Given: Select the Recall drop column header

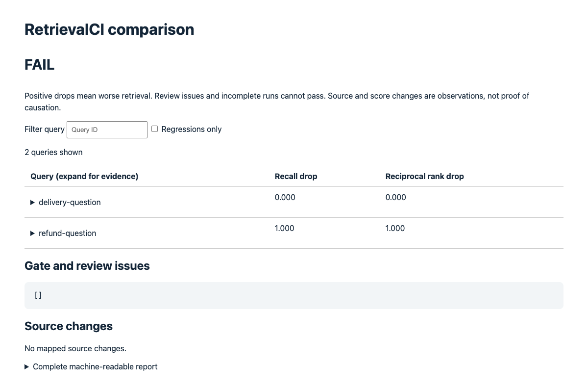Looking at the screenshot, I should click(x=296, y=176).
